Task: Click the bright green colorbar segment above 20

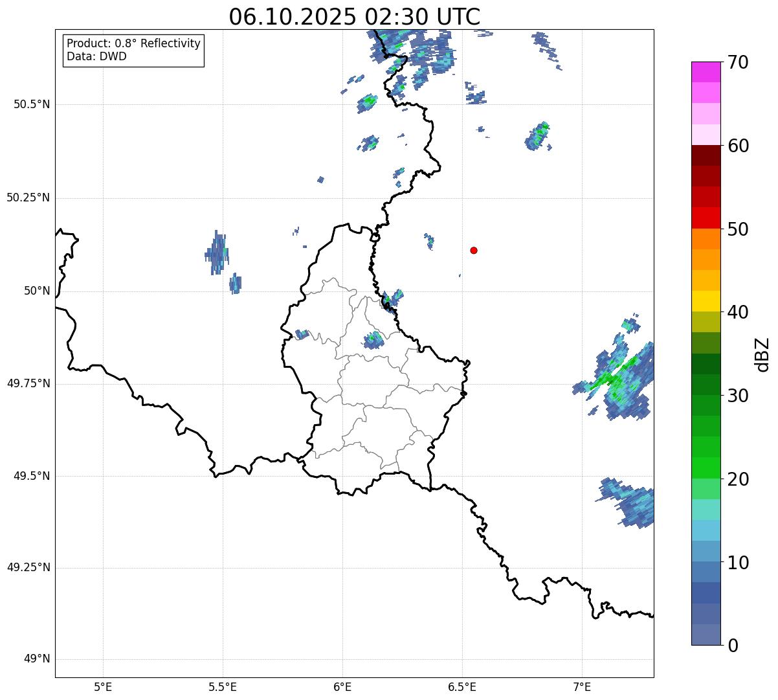Action: [x=706, y=468]
